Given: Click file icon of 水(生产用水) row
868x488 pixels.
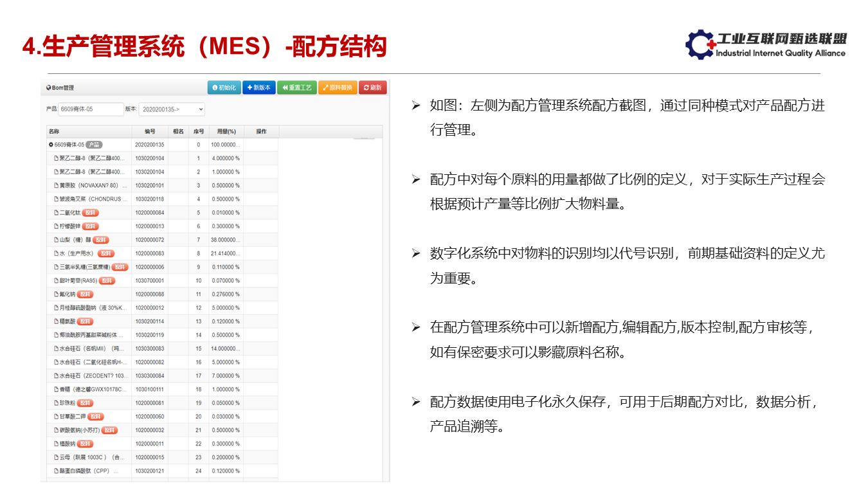Looking at the screenshot, I should tap(57, 253).
